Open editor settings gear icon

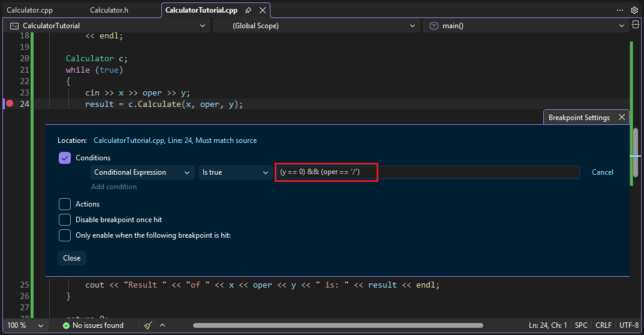click(x=634, y=10)
